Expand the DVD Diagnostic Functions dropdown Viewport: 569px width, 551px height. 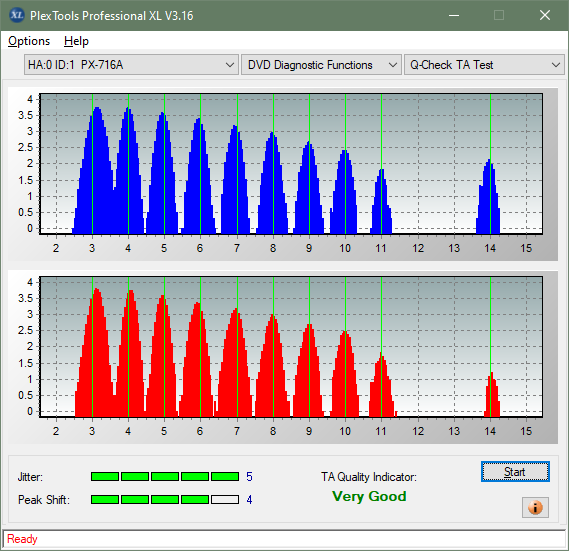321,65
